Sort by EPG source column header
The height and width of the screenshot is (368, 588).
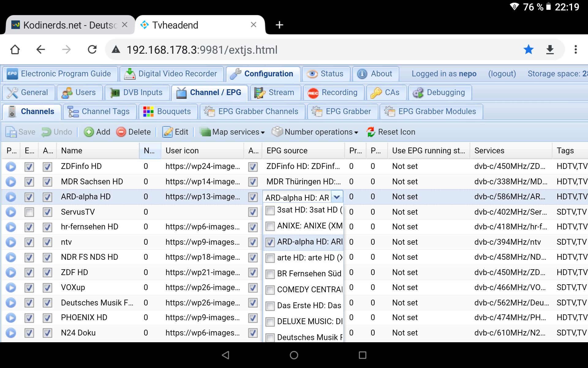point(303,151)
